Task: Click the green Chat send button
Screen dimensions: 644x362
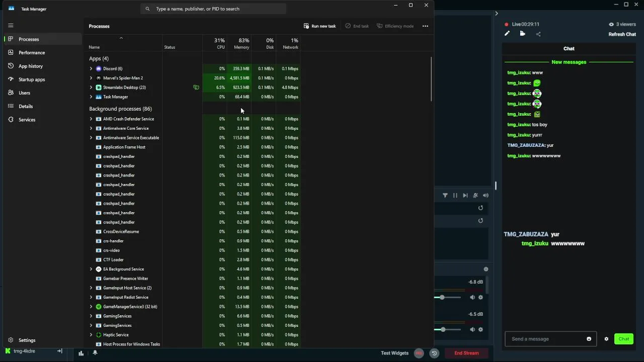Action: pos(624,339)
